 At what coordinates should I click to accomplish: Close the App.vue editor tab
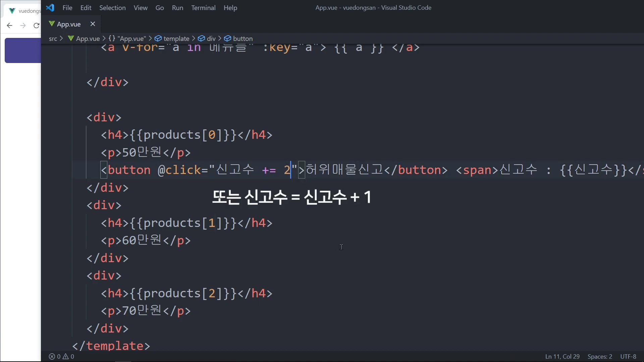click(x=93, y=24)
